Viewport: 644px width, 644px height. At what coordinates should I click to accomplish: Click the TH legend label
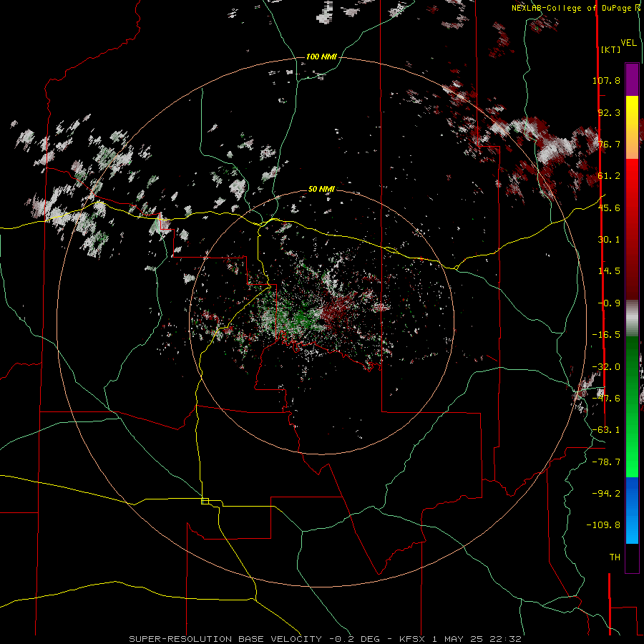tap(615, 557)
